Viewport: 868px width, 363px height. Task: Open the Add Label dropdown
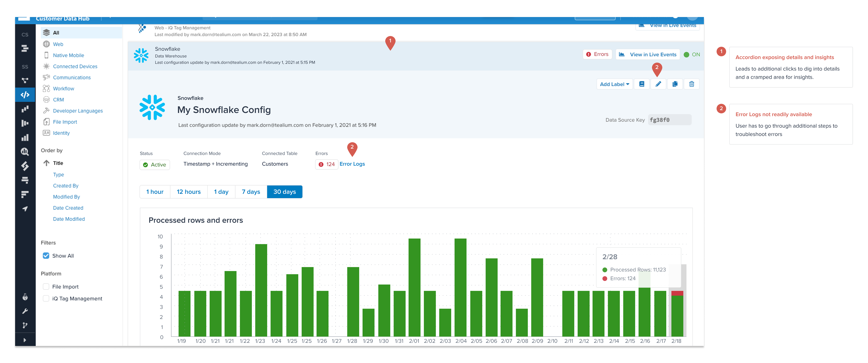[x=614, y=84]
